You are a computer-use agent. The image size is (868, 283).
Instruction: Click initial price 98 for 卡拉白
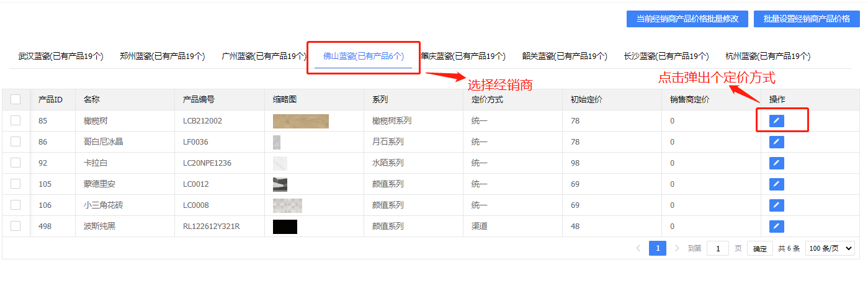[x=575, y=163]
